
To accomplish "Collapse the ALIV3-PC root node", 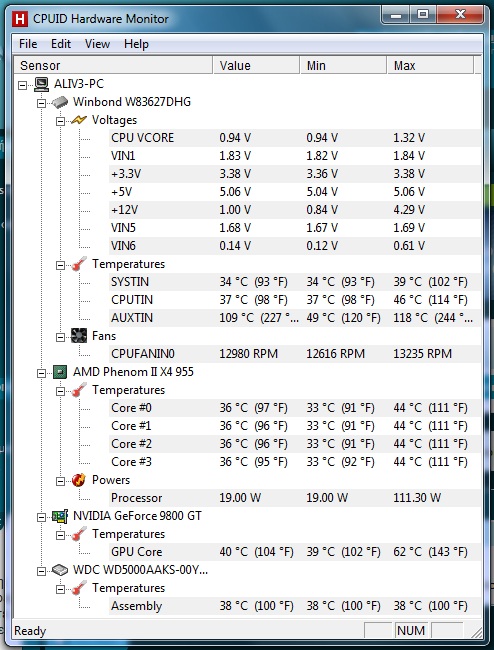I will [x=23, y=85].
